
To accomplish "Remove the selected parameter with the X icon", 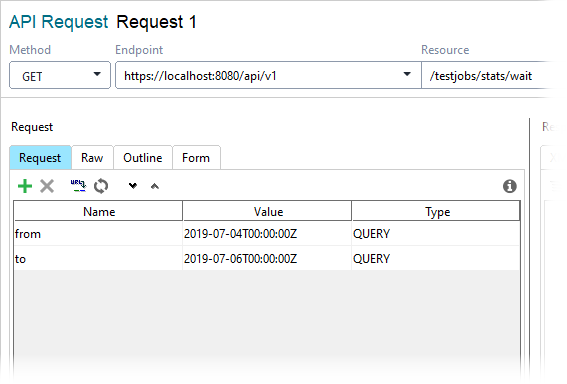I will 47,187.
